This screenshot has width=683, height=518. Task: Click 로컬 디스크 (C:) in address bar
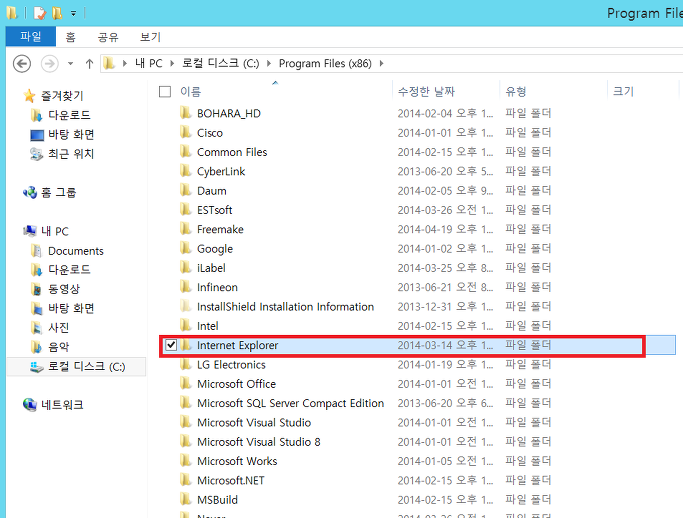point(220,64)
